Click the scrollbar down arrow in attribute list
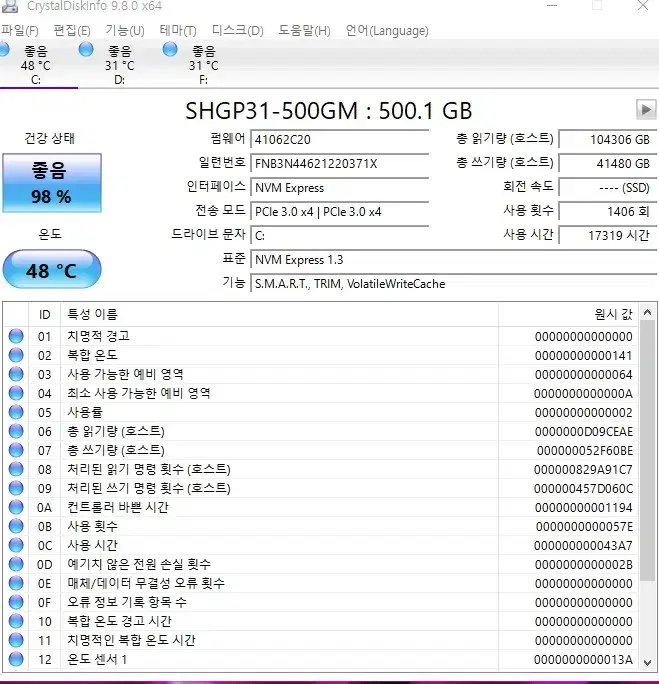This screenshot has width=659, height=684. (647, 662)
